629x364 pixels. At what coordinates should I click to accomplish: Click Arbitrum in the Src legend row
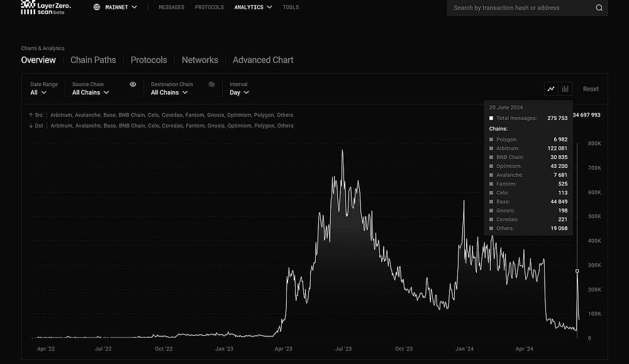(x=61, y=115)
